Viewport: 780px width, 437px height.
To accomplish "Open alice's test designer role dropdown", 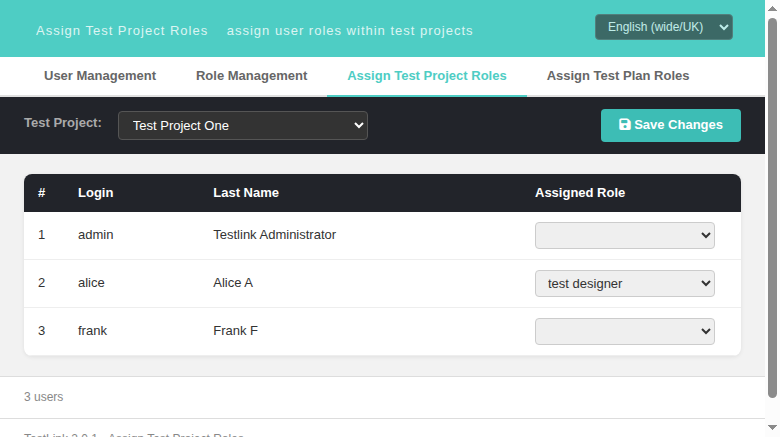I will [625, 284].
